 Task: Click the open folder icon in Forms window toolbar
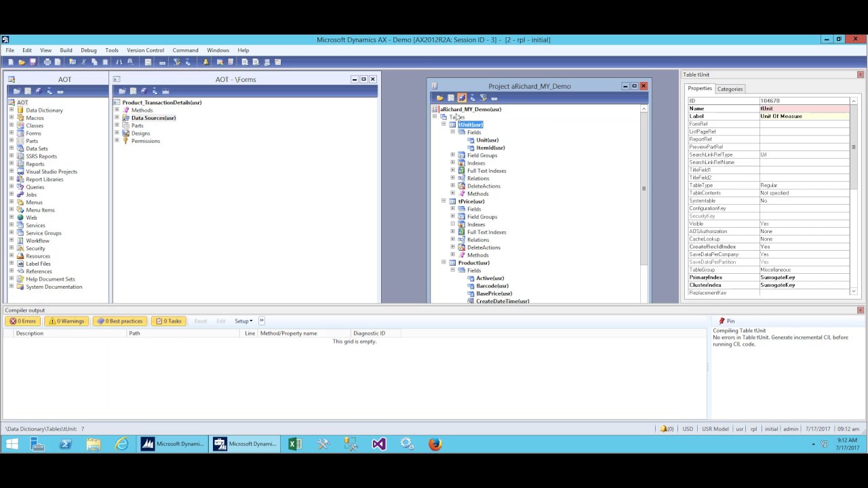[122, 91]
